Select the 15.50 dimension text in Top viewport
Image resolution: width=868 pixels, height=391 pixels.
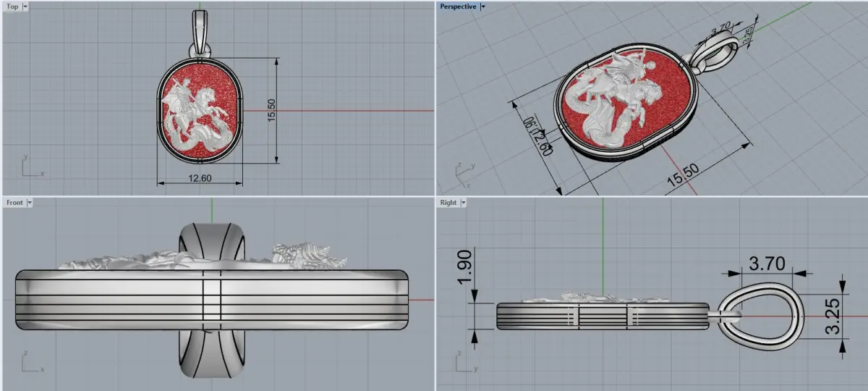272,110
